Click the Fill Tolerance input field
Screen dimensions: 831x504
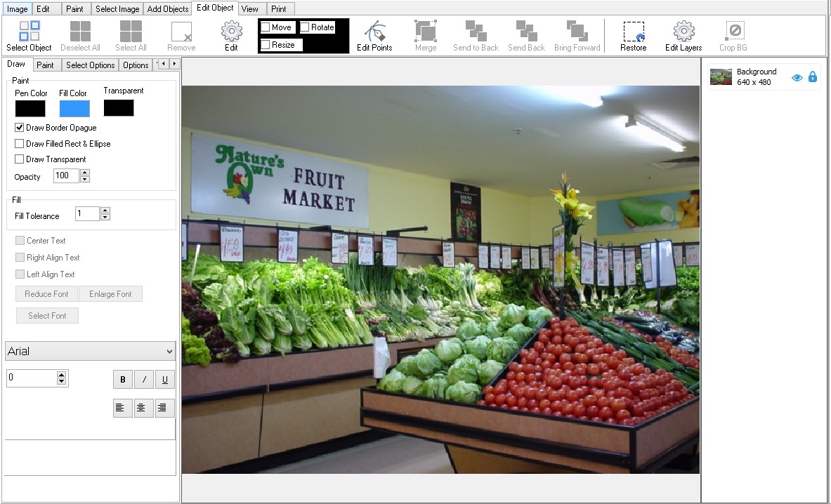(87, 213)
